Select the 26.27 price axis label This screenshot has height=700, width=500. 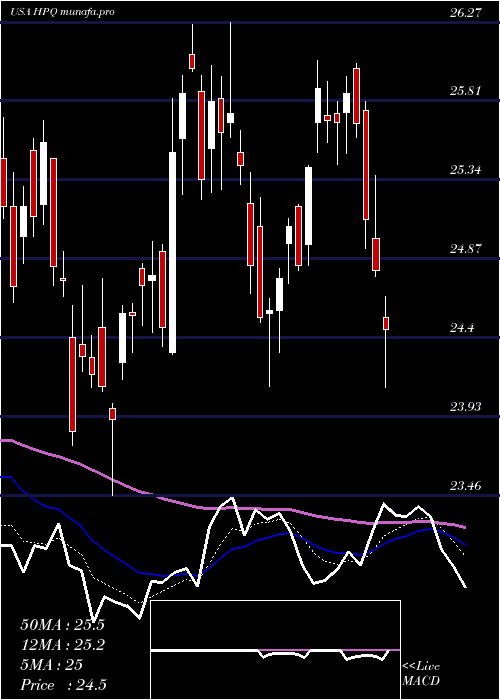(x=466, y=12)
